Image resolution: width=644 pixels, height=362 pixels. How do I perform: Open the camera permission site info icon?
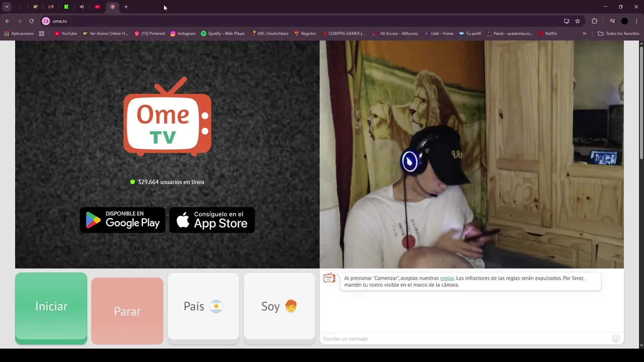[x=46, y=21]
